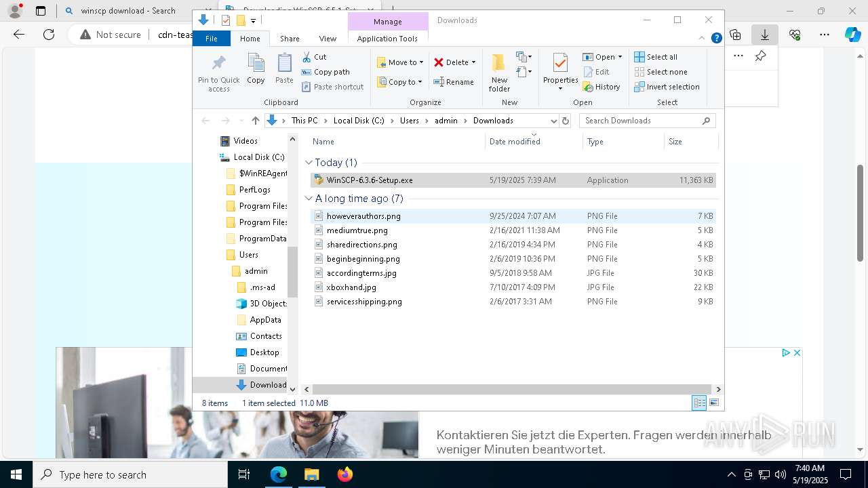Switch to Large icons view layout
This screenshot has width=868, height=488.
tap(713, 403)
